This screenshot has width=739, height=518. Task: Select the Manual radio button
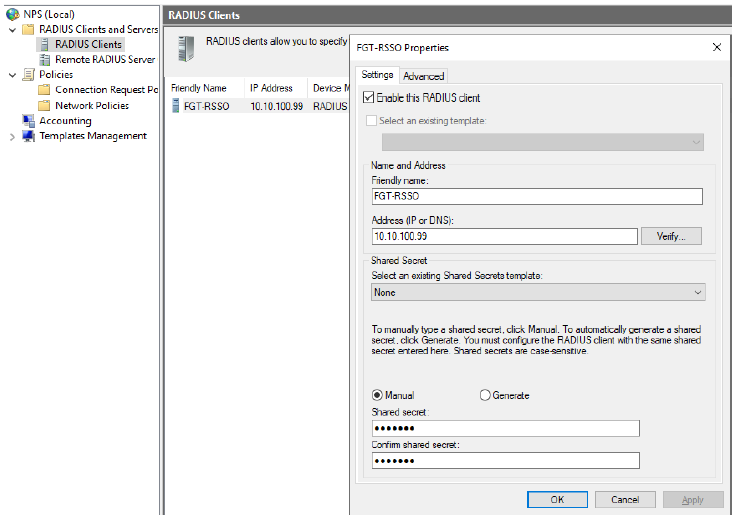[376, 395]
